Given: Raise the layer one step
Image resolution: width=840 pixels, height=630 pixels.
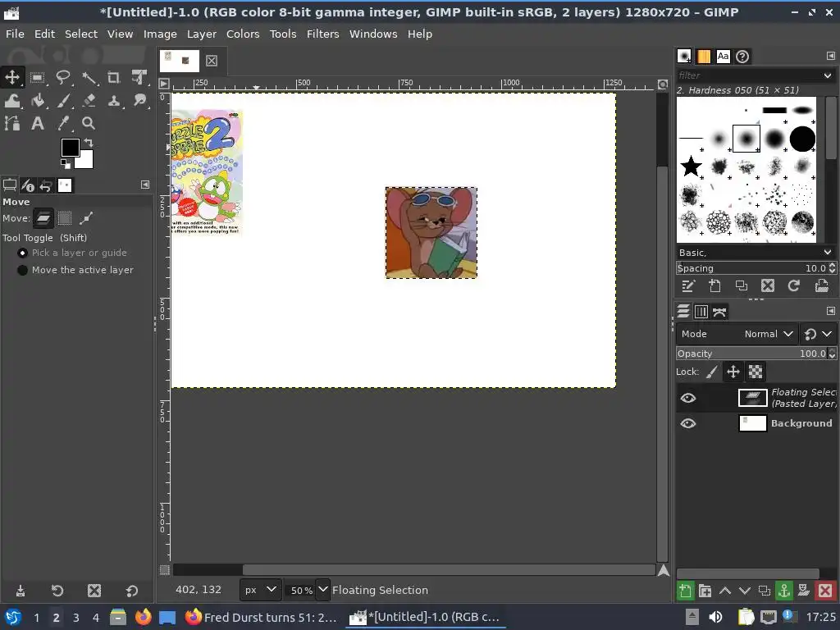Looking at the screenshot, I should tap(725, 591).
